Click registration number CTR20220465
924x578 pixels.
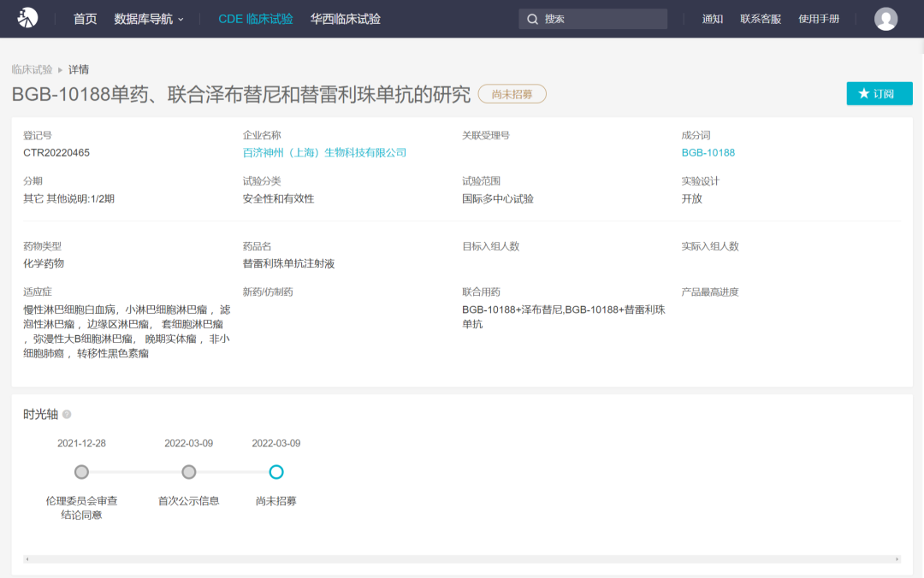click(56, 152)
